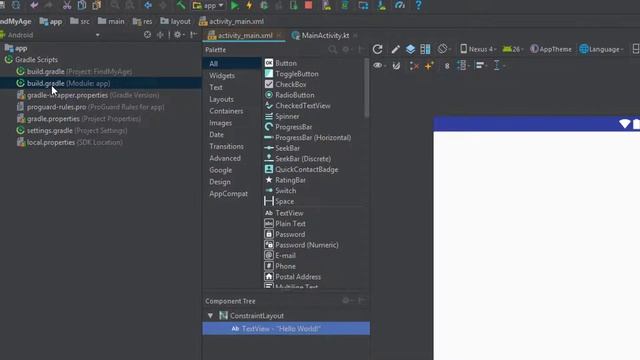Click the Clear All Constraints icon

[414, 66]
